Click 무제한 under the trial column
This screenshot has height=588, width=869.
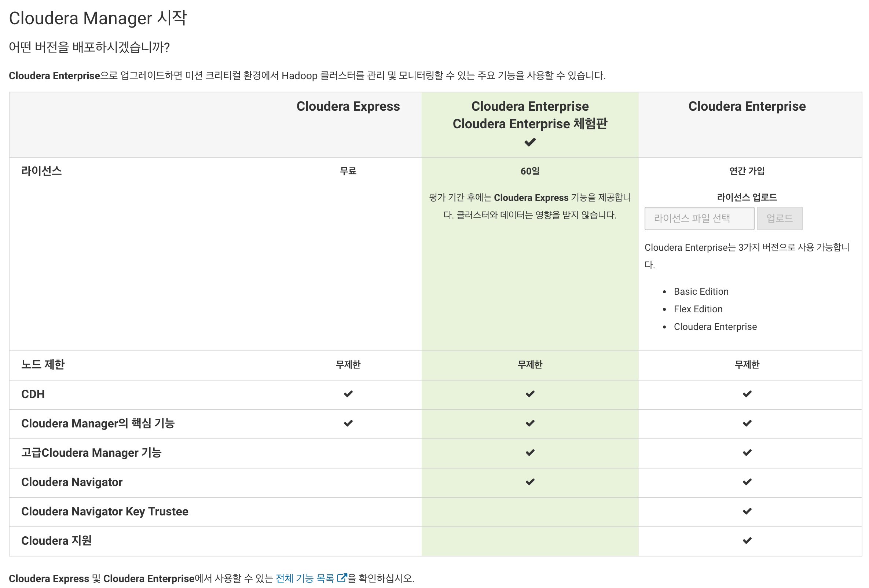530,364
